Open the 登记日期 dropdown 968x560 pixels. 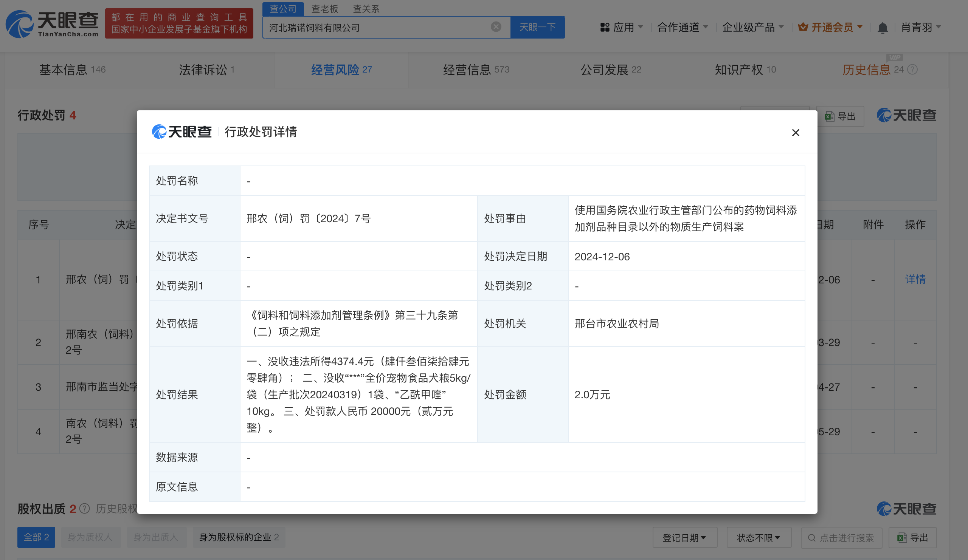(x=684, y=537)
